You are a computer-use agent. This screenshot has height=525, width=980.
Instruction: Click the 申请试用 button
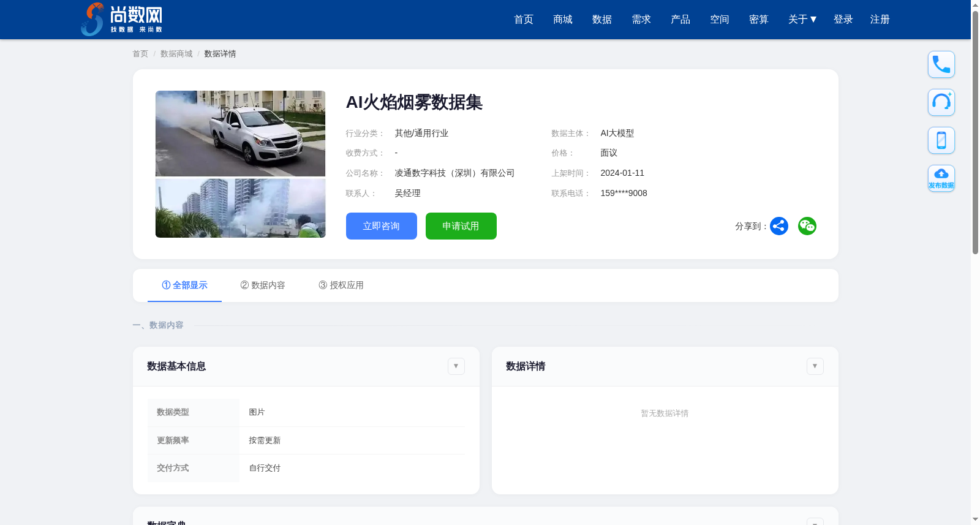click(x=461, y=226)
